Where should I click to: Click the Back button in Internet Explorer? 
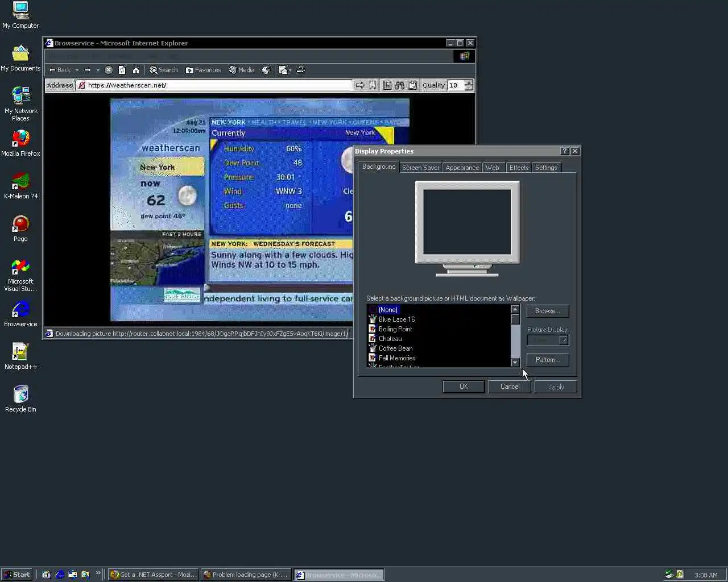(x=60, y=70)
